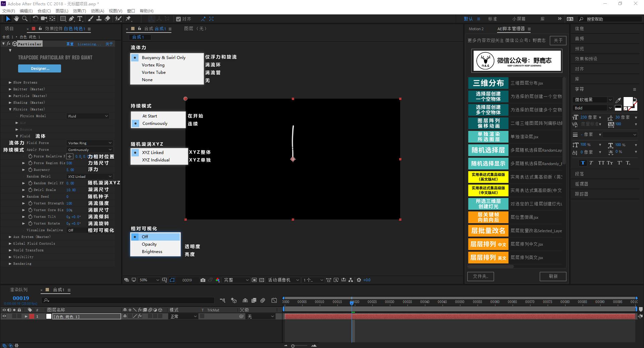Select the Rotation tool
This screenshot has width=644, height=348.
(x=35, y=19)
